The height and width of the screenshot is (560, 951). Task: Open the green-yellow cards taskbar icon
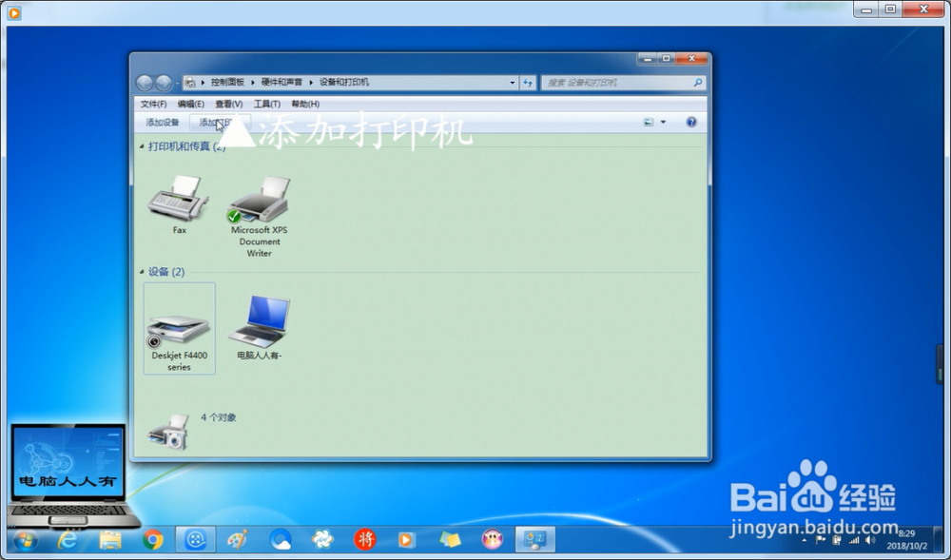[450, 539]
